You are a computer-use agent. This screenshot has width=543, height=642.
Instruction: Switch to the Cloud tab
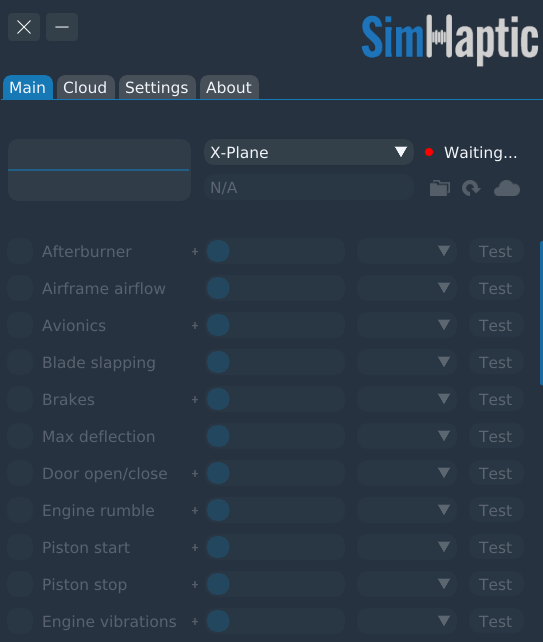pos(85,87)
